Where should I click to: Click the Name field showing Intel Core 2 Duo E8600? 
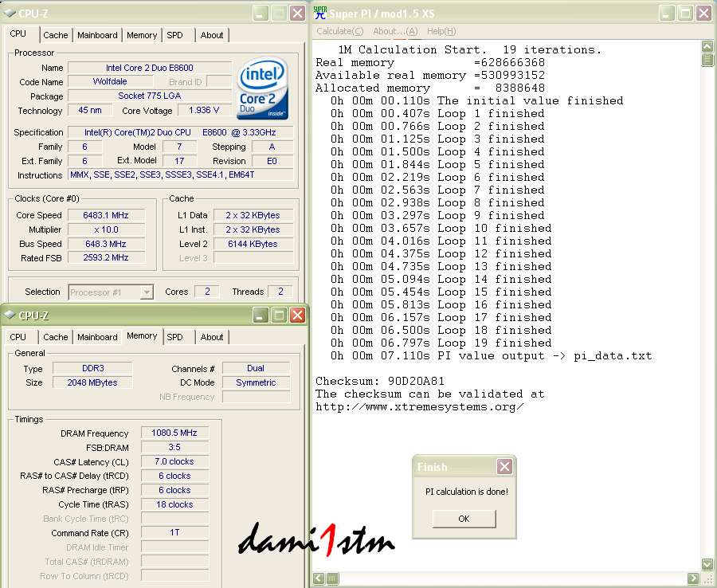(150, 68)
